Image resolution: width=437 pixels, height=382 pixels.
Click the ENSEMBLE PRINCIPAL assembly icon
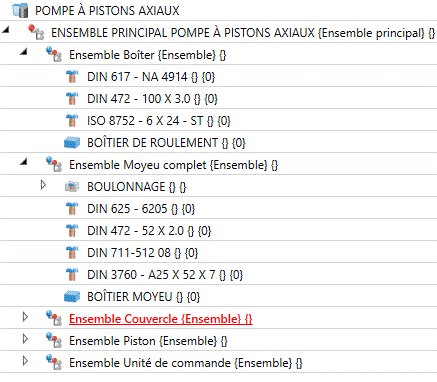pyautogui.click(x=36, y=32)
